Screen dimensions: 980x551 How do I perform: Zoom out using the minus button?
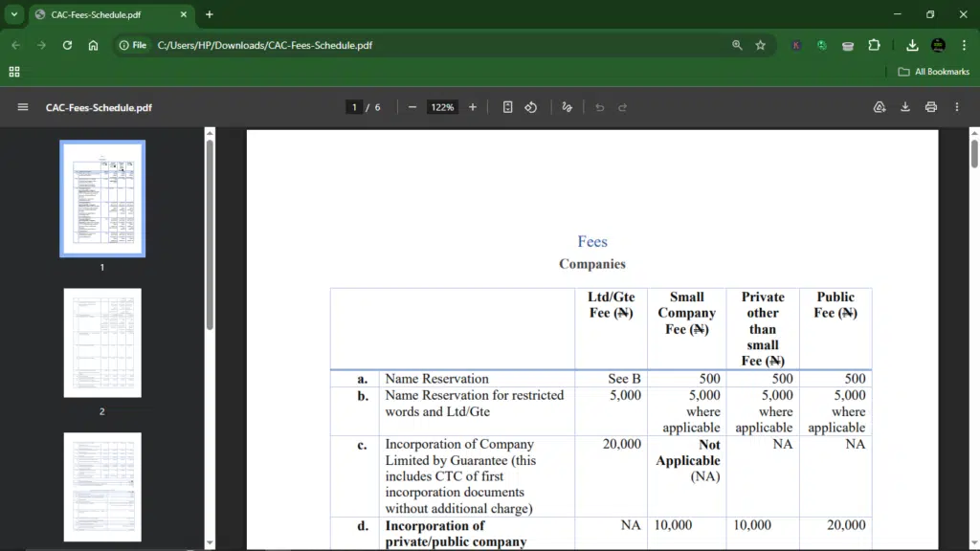(412, 107)
